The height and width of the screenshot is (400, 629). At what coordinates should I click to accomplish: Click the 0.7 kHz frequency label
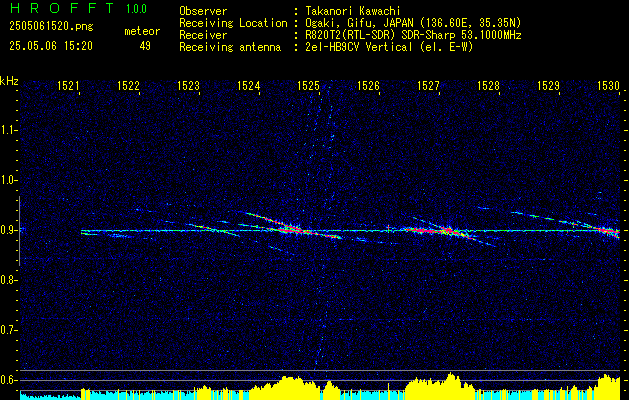pyautogui.click(x=9, y=330)
